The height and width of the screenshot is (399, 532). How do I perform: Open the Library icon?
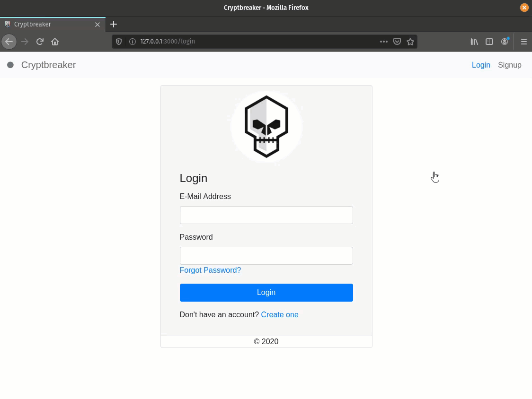pyautogui.click(x=474, y=42)
